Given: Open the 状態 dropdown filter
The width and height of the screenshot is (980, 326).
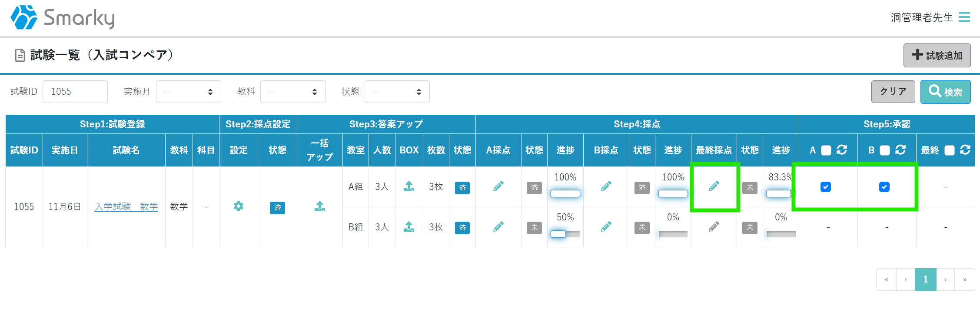Looking at the screenshot, I should click(x=397, y=92).
